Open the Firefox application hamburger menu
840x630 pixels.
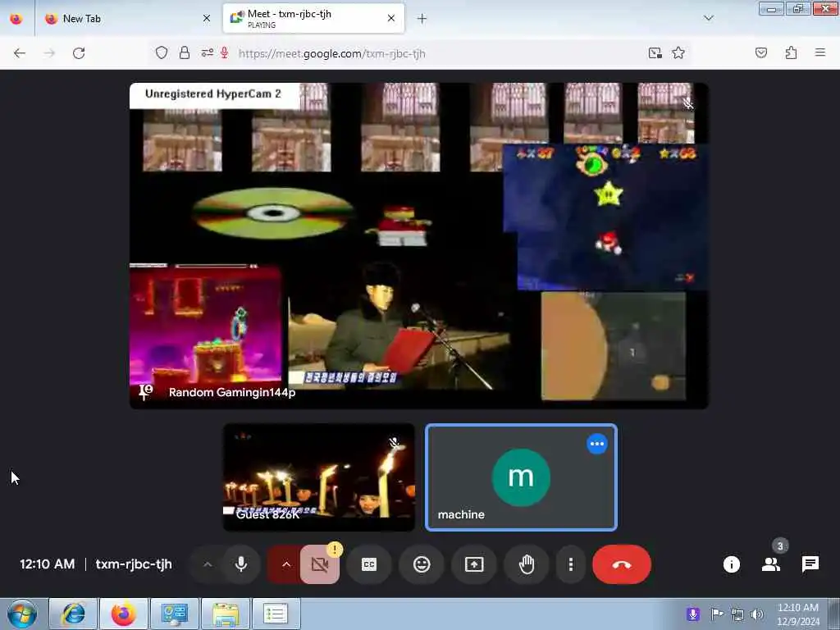[820, 53]
